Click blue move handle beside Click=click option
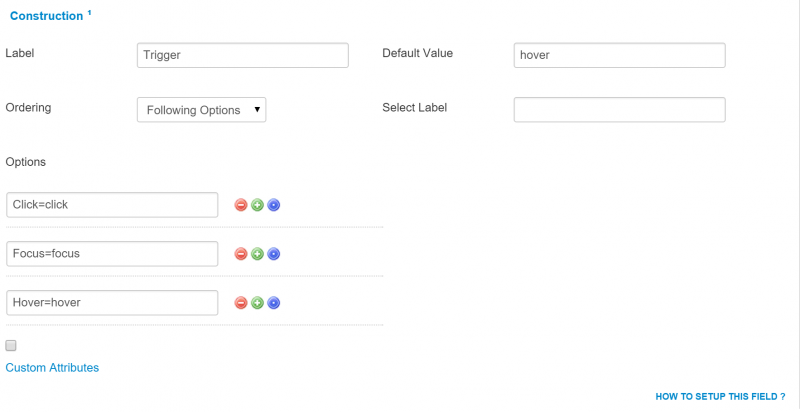The width and height of the screenshot is (800, 412). [273, 205]
